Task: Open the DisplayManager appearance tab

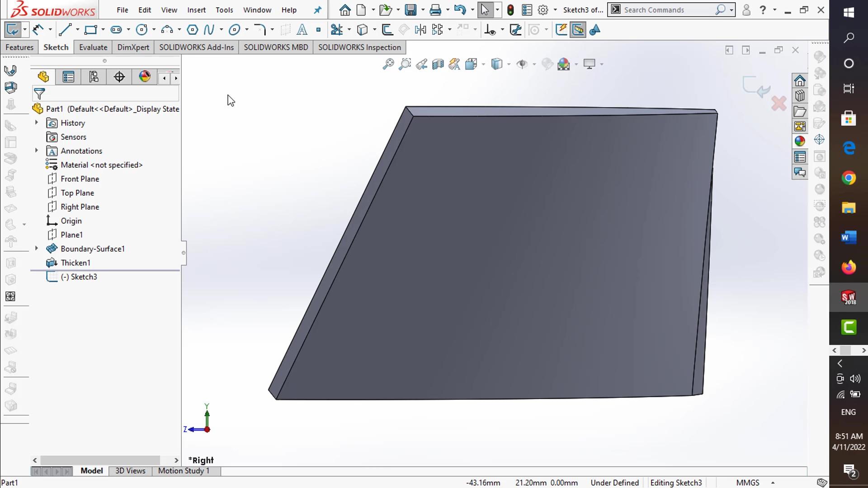Action: (x=145, y=77)
